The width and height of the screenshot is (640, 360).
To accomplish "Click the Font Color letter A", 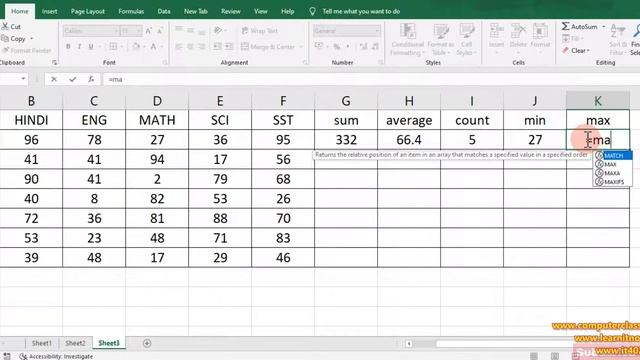I will pyautogui.click(x=153, y=46).
